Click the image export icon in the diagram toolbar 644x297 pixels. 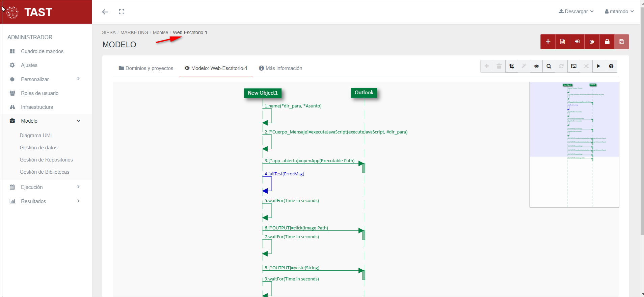(574, 66)
